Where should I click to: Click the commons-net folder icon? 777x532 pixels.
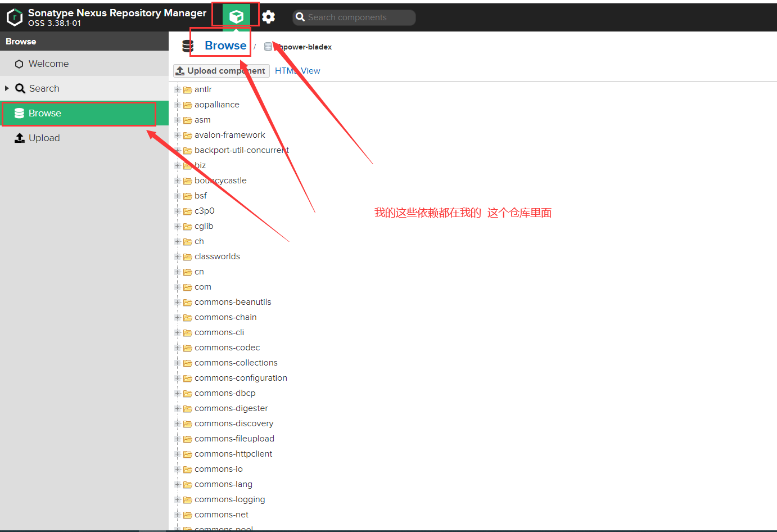[x=188, y=515]
